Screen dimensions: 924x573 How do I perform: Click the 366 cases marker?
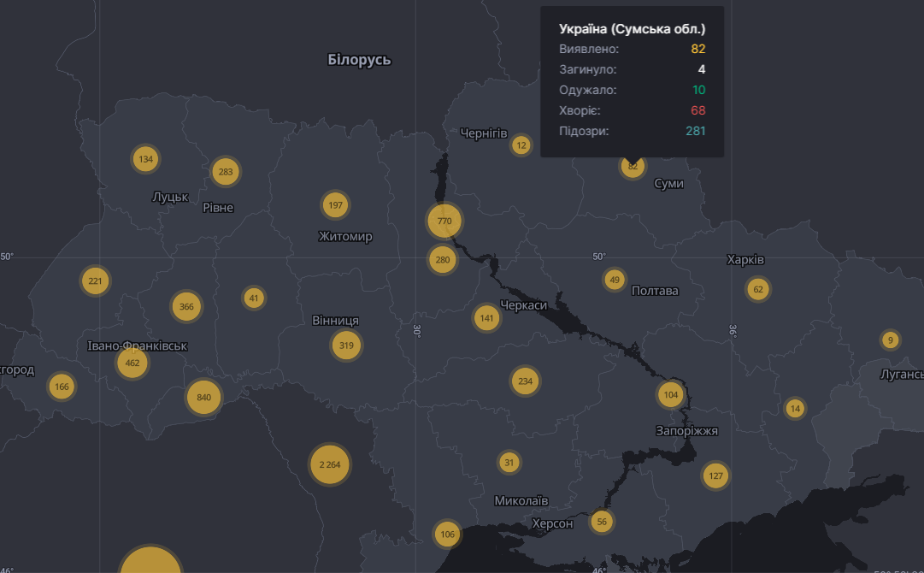186,307
